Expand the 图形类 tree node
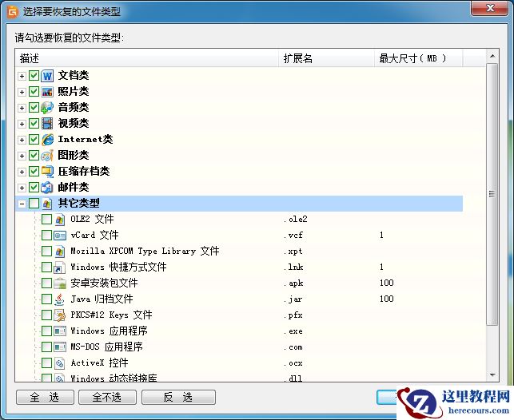This screenshot has width=514, height=420. pyautogui.click(x=22, y=156)
